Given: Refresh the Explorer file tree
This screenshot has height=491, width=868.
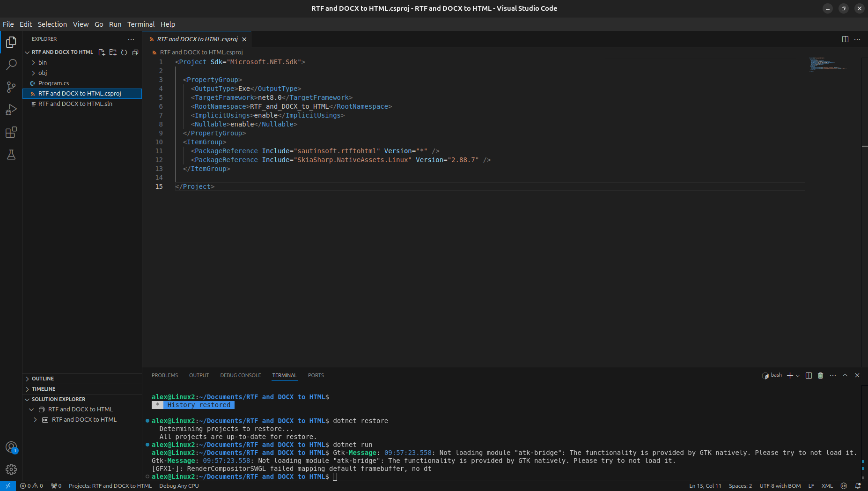Looking at the screenshot, I should [x=124, y=52].
